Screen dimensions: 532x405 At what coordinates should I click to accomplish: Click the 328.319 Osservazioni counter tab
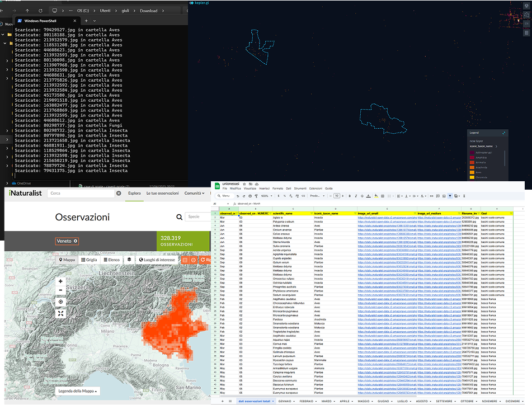(x=183, y=241)
